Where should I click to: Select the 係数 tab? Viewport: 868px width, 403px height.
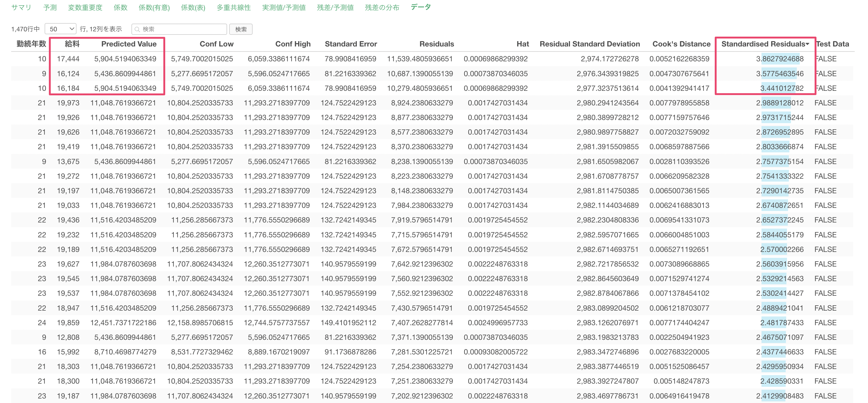(121, 7)
